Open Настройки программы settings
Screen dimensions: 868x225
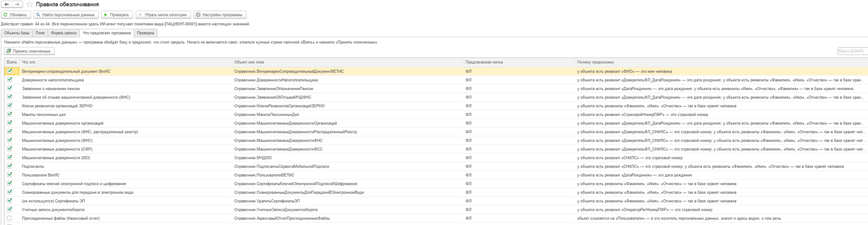(x=220, y=14)
